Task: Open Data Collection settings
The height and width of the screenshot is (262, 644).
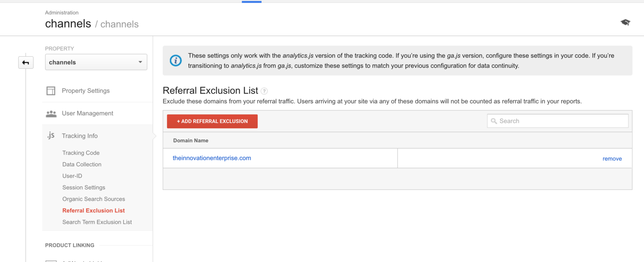Action: [82, 164]
